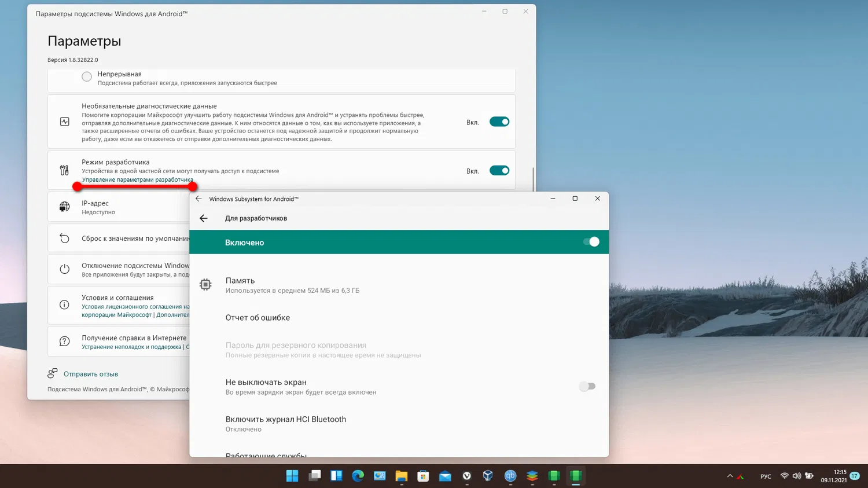Click the IP-адрес globe icon
This screenshot has height=488, width=868.
(65, 207)
